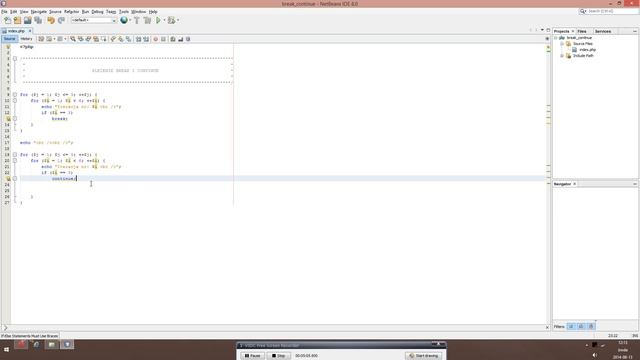This screenshot has height=360, width=640.
Task: Toggle the first Navigator filter button
Action: point(571,326)
